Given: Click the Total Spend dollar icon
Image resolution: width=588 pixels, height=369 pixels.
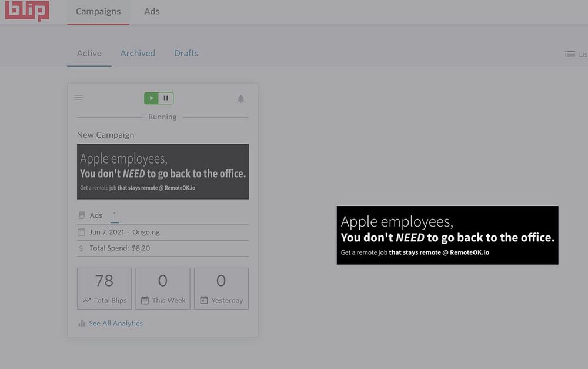Looking at the screenshot, I should pos(81,248).
